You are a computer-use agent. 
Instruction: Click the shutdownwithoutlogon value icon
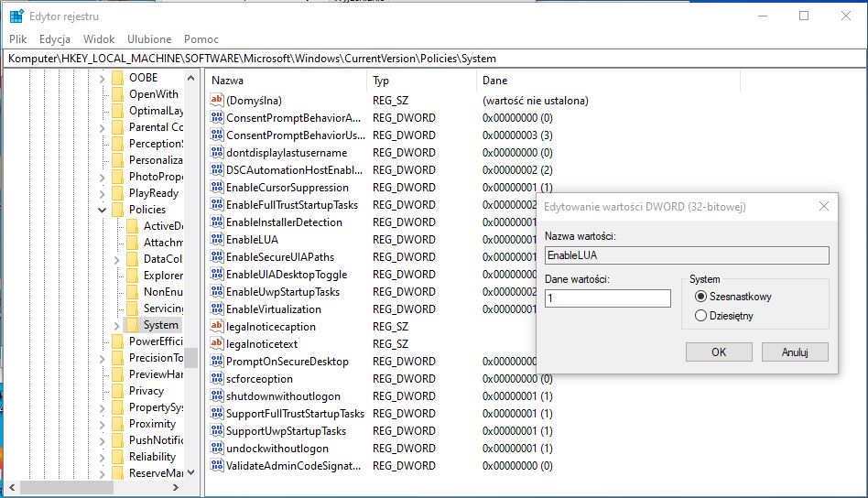pyautogui.click(x=217, y=396)
